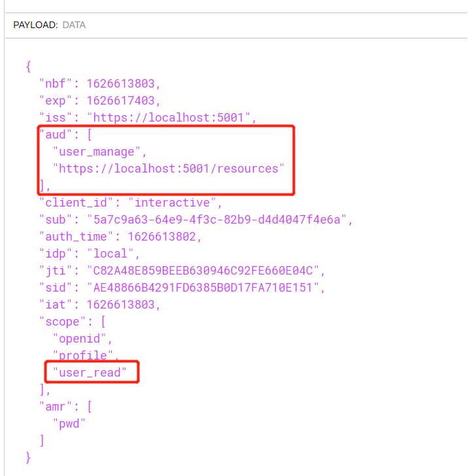Click the PAYLOAD: DATA header label
Image resolution: width=468 pixels, height=476 pixels.
click(x=50, y=25)
